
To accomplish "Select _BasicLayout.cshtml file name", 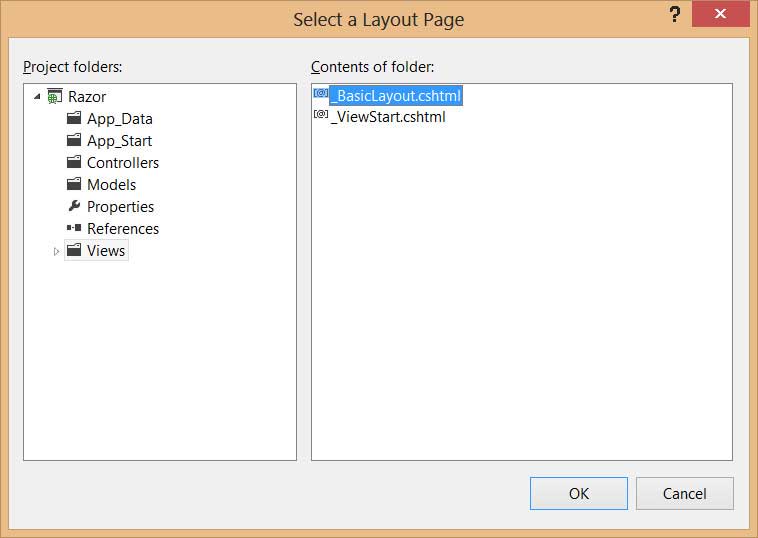I will (x=396, y=96).
